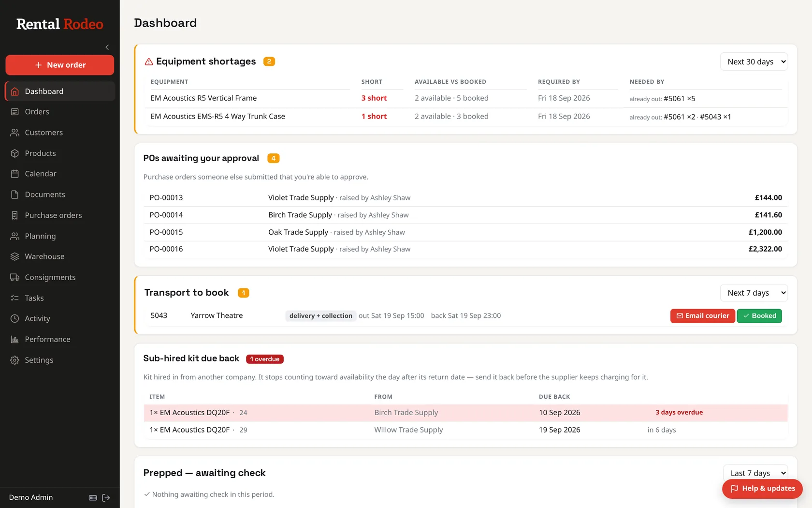Click order 5043 in Transport to book
The width and height of the screenshot is (812, 508).
[159, 315]
